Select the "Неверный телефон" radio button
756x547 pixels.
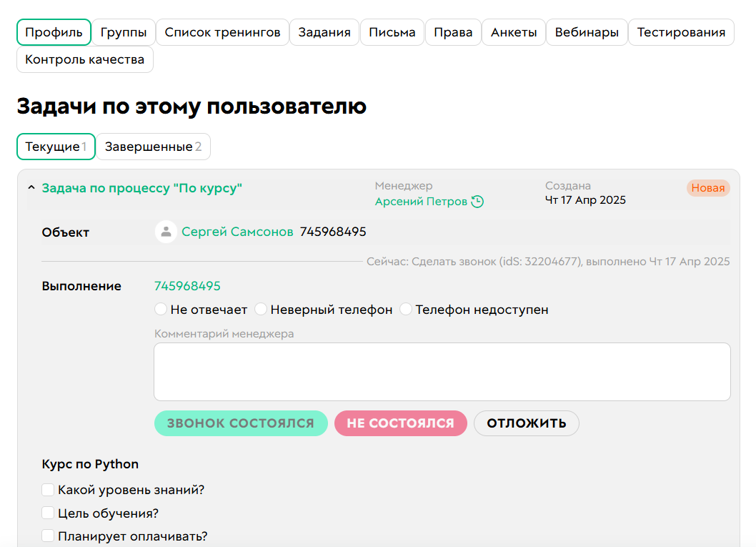pos(260,309)
